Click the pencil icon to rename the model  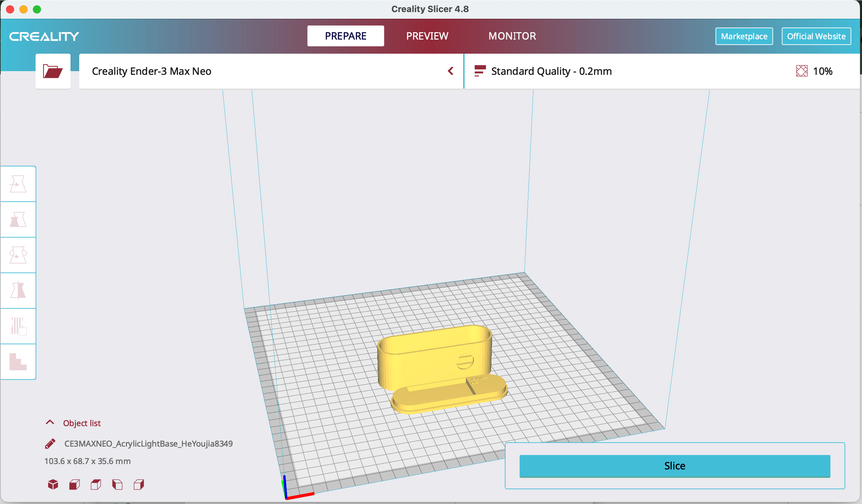50,444
